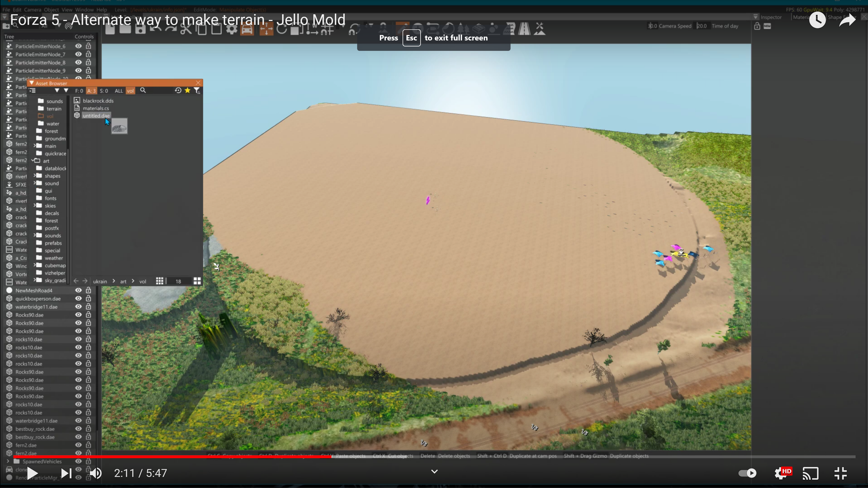Screen dimensions: 868x488
Task: Mute the video volume
Action: [x=96, y=473]
